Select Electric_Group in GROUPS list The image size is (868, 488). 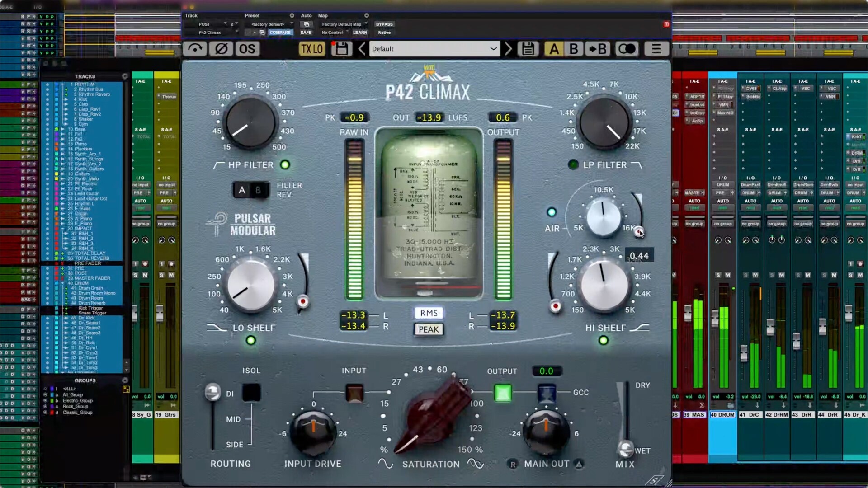[x=78, y=401]
